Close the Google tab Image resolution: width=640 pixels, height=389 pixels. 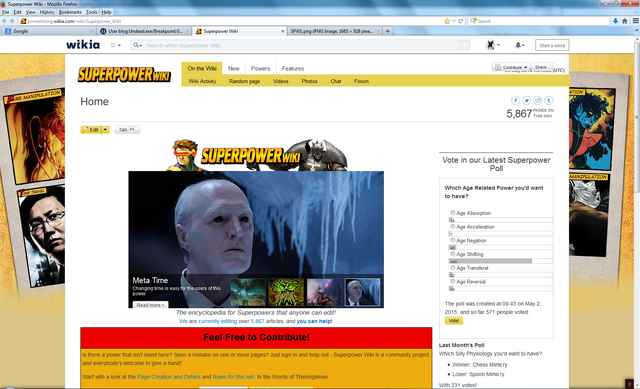[92, 31]
